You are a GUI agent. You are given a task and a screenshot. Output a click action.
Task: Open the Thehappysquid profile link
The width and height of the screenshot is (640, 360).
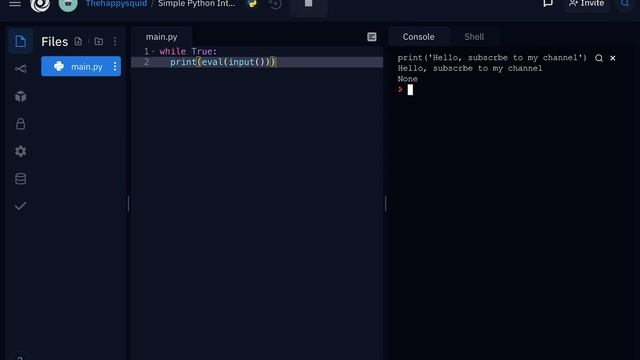coord(116,4)
